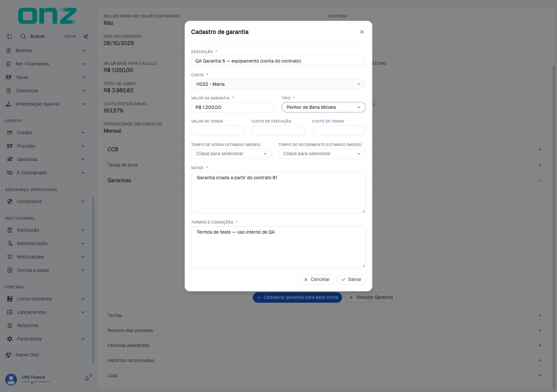This screenshot has width=557, height=392.
Task: Open Tempo de recebimento estimado dropdown
Action: (x=322, y=154)
